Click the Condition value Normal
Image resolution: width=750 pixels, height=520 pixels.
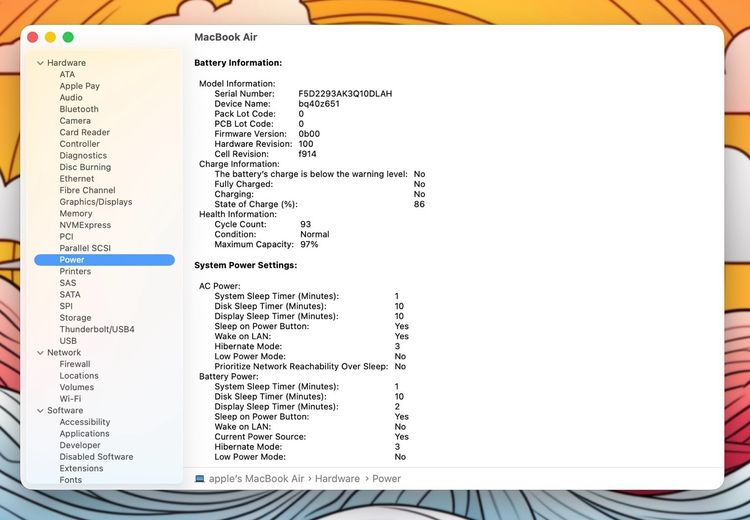point(315,234)
